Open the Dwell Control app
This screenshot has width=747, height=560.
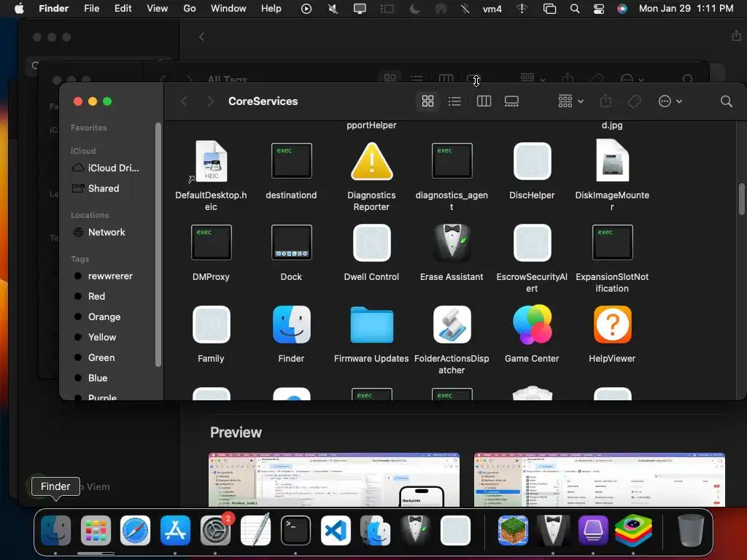[x=371, y=243]
